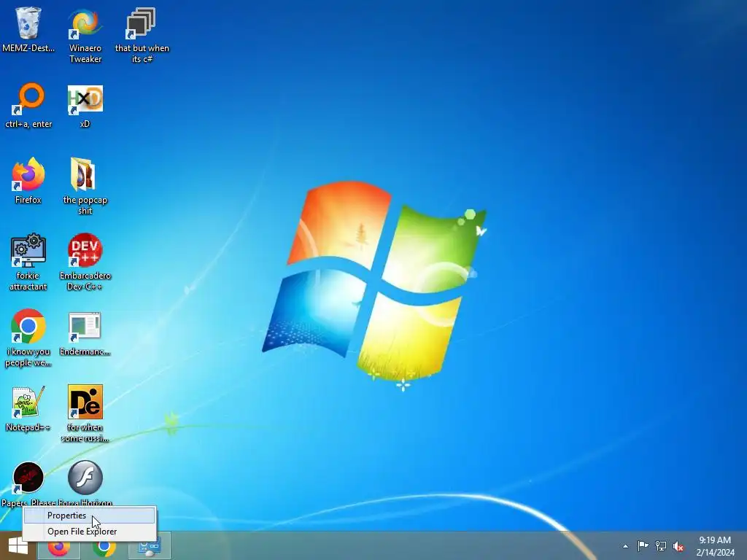Select the Papers, Please desktop shortcut
Image resolution: width=747 pixels, height=560 pixels.
click(x=28, y=483)
